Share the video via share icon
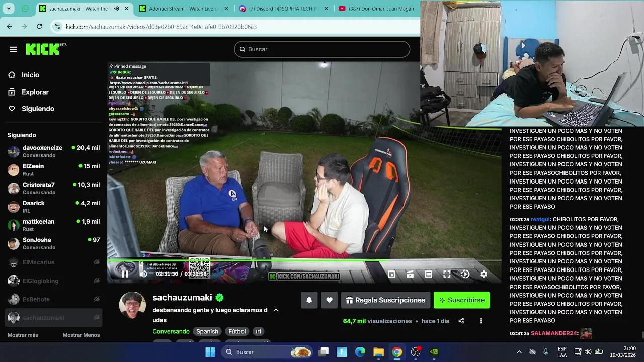 tap(461, 321)
